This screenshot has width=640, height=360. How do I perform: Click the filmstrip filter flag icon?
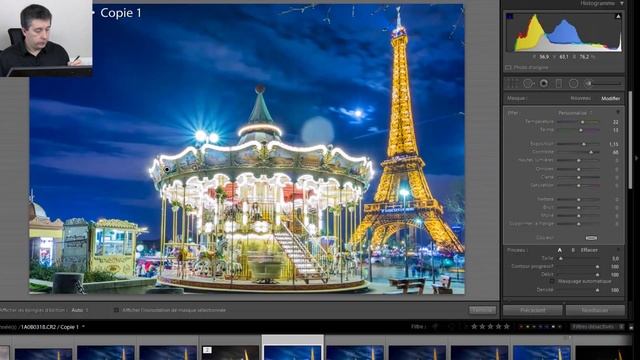435,327
